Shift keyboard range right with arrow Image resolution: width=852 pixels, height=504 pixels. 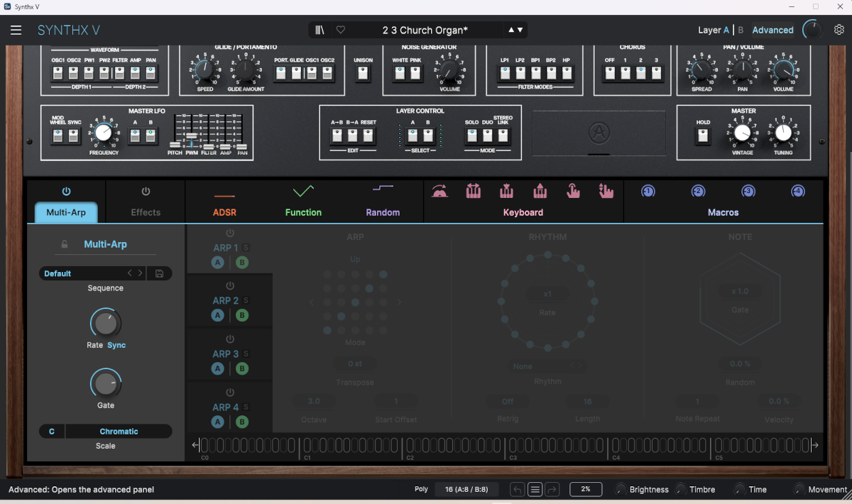(815, 446)
